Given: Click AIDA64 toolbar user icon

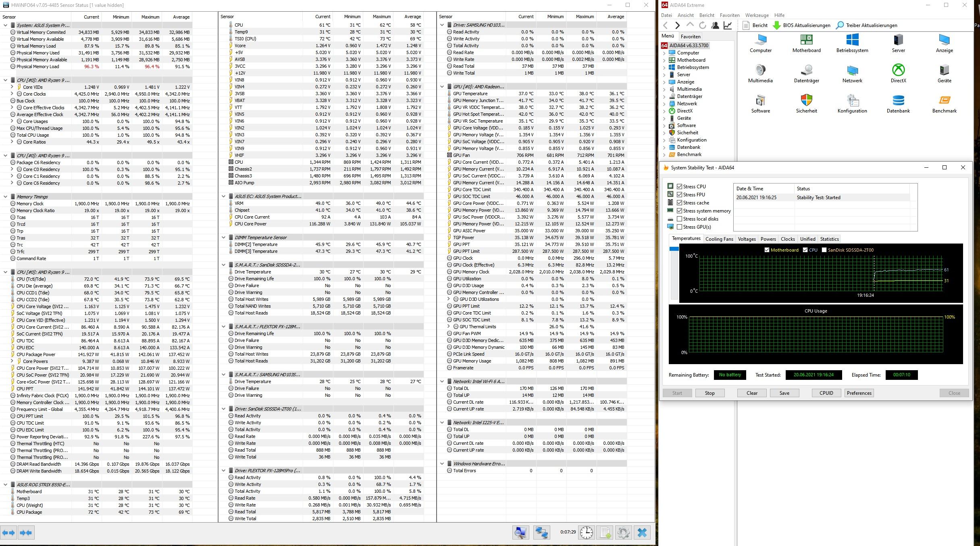Looking at the screenshot, I should 715,25.
